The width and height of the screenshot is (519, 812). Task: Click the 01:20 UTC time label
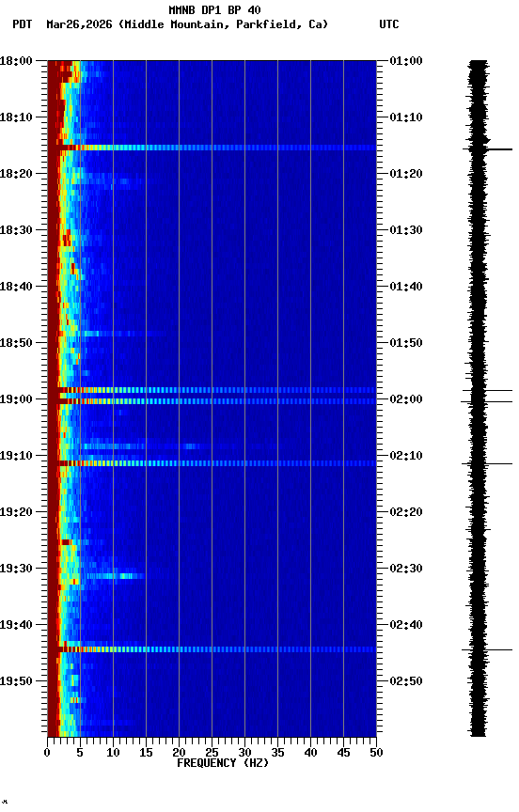click(406, 174)
